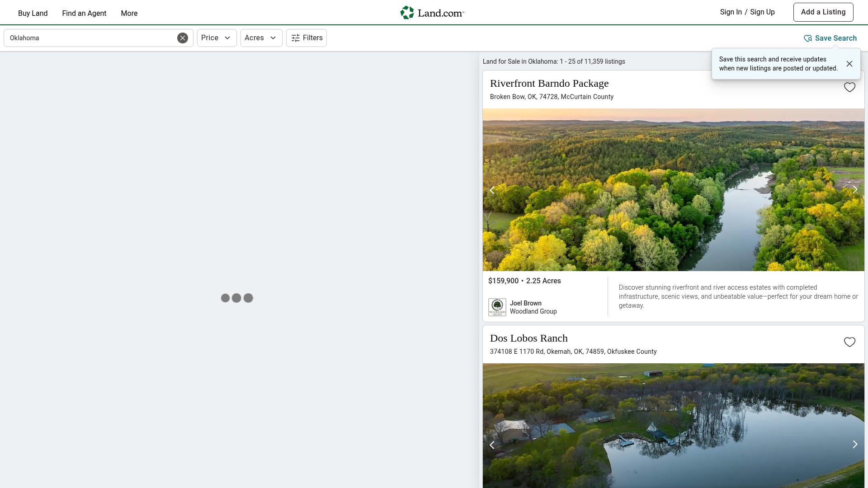Favorite the Riverfront Barndo Package listing
Screen dimensions: 868x488
850,87
